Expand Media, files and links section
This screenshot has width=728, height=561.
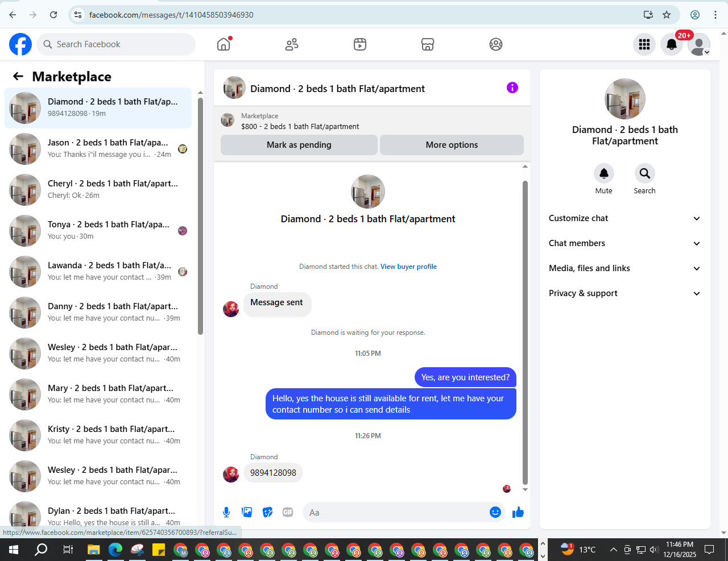(x=625, y=268)
